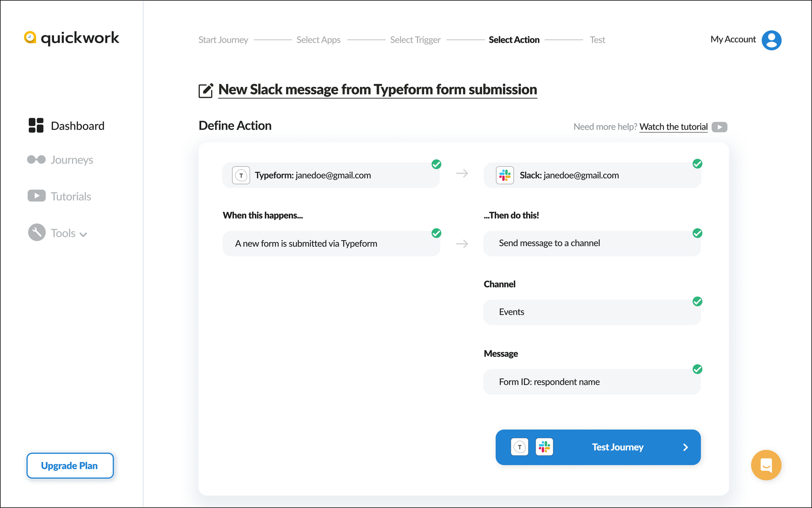Image resolution: width=812 pixels, height=508 pixels.
Task: Open the orange chat support bubble
Action: [x=766, y=465]
